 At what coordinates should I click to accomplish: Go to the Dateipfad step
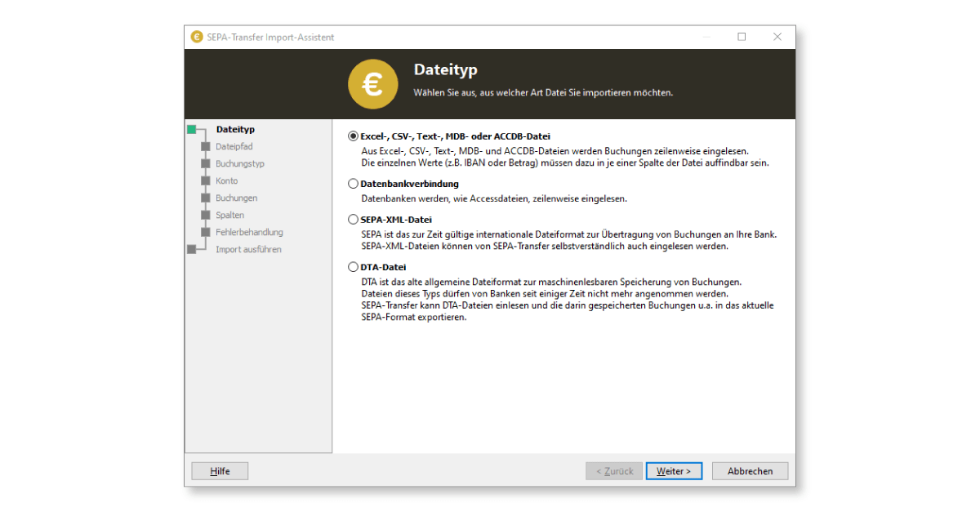[x=234, y=146]
